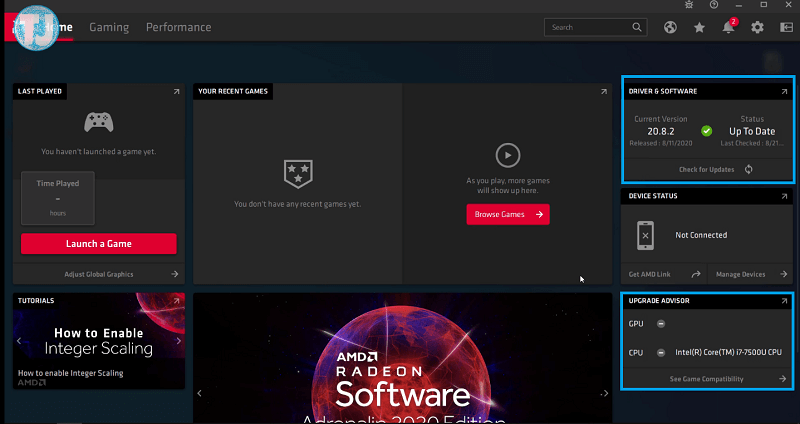Click Get AMD Link
Image resolution: width=800 pixels, height=424 pixels.
point(649,275)
